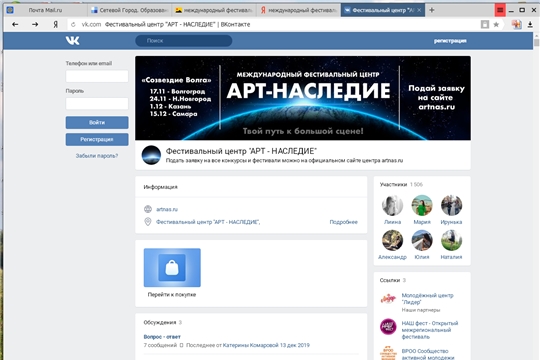Click the Войти button

click(97, 122)
